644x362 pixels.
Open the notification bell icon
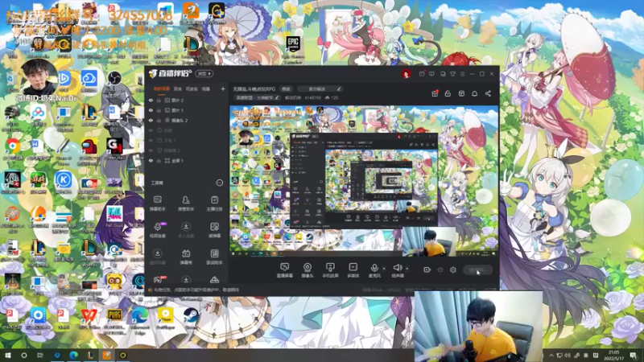coord(474,93)
